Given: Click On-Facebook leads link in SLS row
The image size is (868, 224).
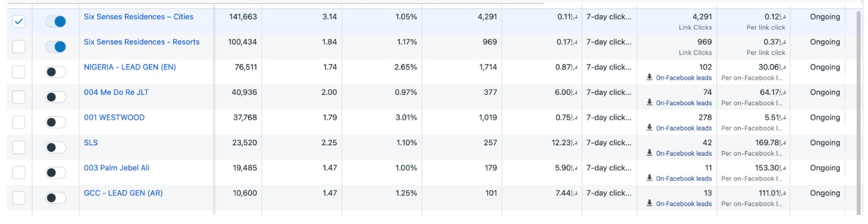Looking at the screenshot, I should click(684, 153).
